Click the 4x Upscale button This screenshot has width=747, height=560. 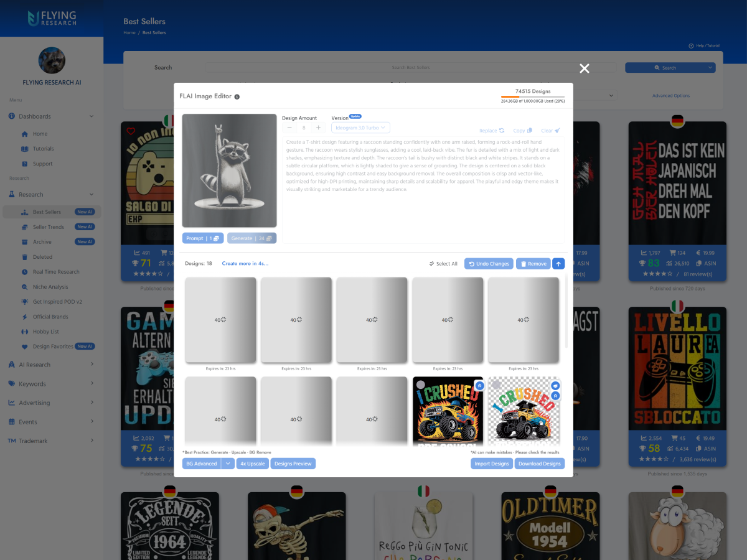tap(252, 464)
